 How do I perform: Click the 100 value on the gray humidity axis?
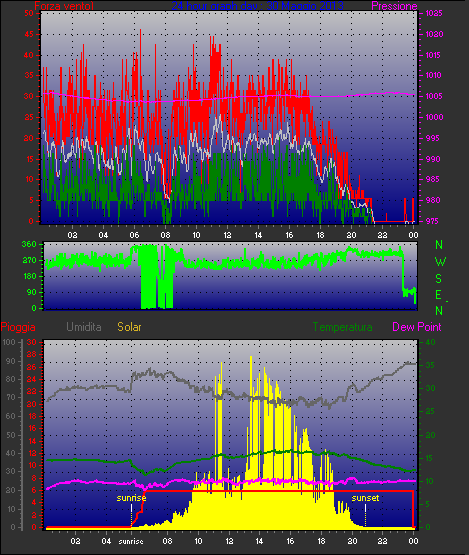[9, 342]
